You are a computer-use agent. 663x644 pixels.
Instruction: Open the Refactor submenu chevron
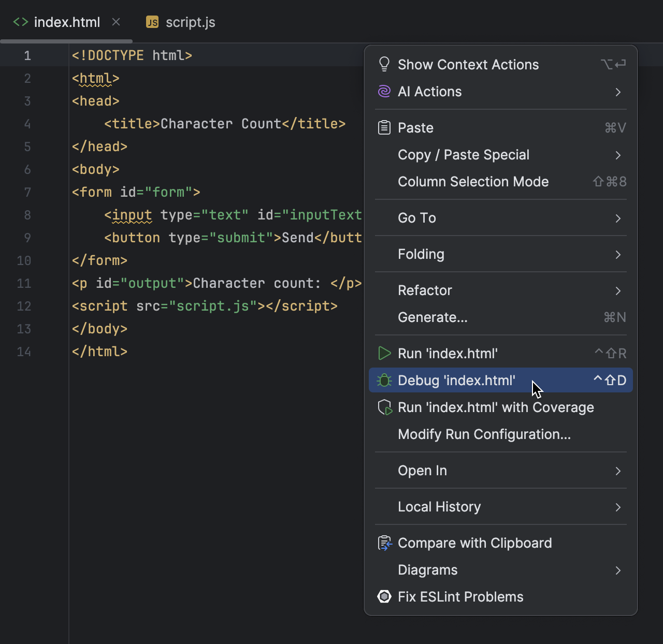click(x=618, y=290)
